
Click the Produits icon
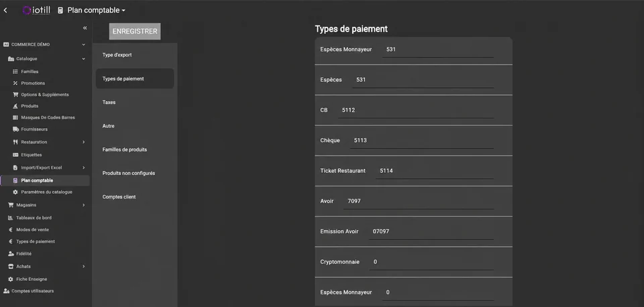(15, 106)
